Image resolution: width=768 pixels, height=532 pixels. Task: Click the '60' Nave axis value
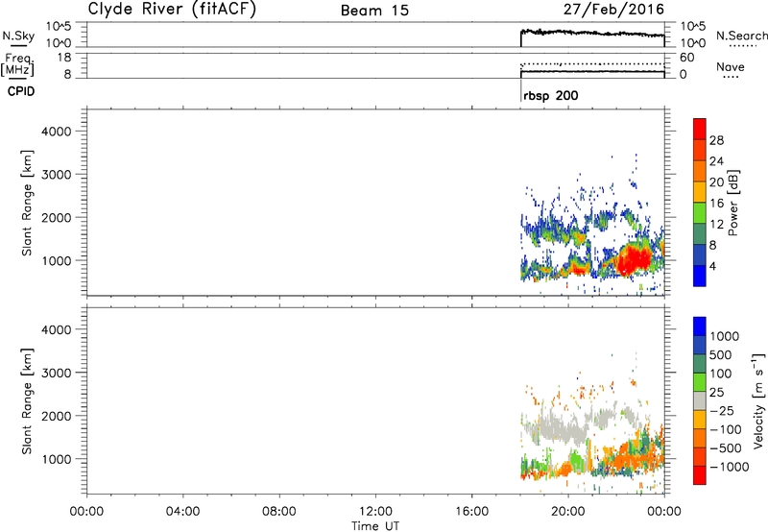[686, 58]
